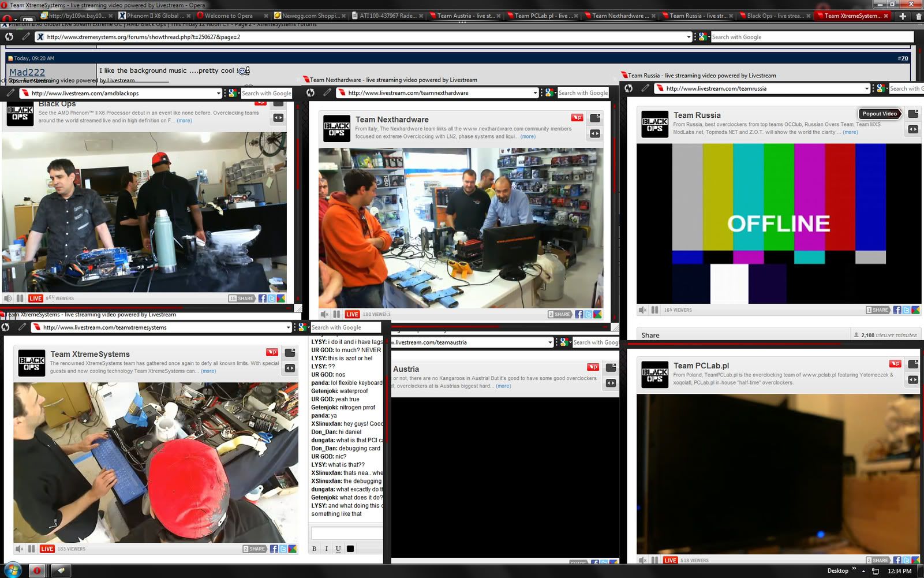Click red Livestream badge on Team Nexthardware
Viewport: 924px width, 578px height.
coord(577,117)
